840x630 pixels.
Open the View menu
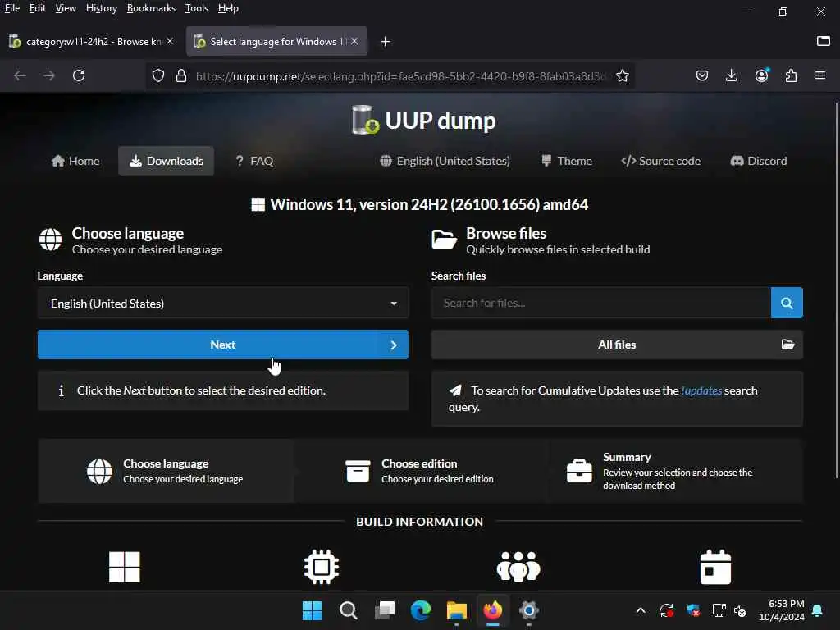click(x=66, y=8)
